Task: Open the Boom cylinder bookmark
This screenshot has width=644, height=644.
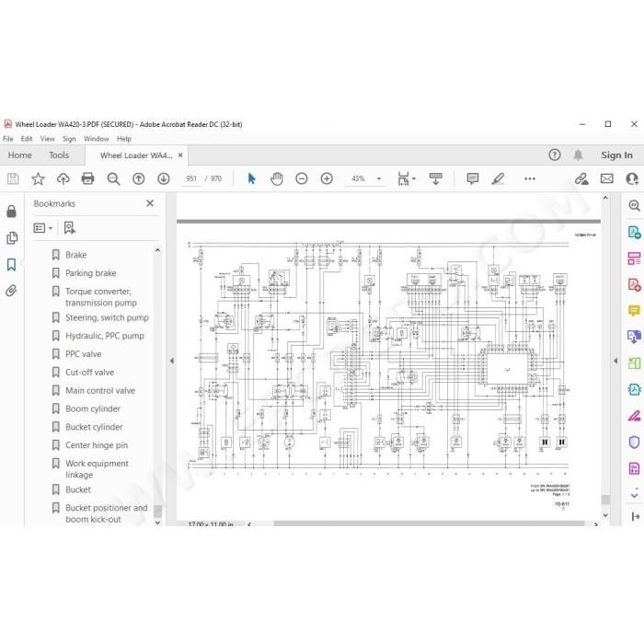Action: 93,408
